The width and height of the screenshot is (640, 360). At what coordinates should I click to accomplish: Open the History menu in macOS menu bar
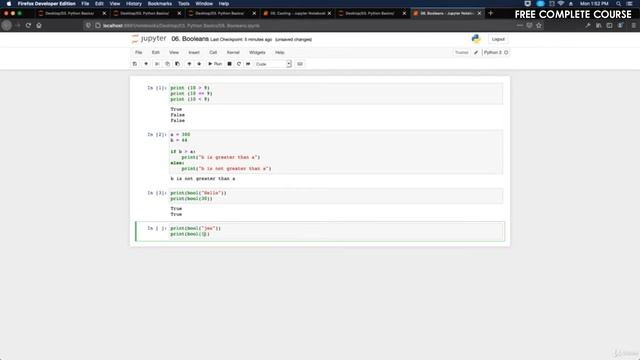tap(133, 4)
